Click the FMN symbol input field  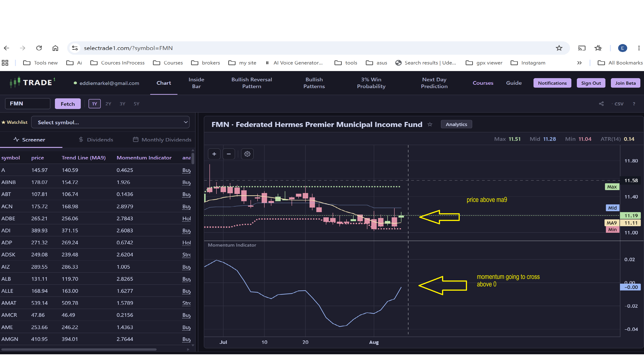(x=28, y=104)
